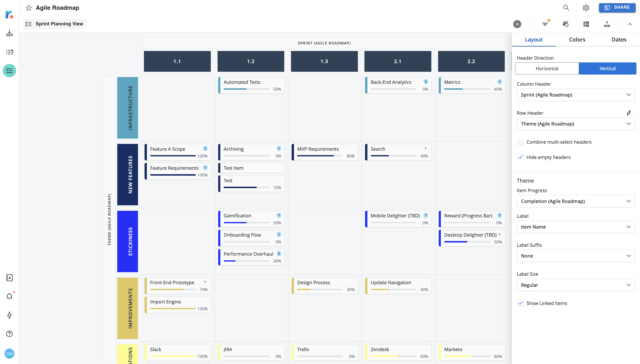Click linked items badge on Metrics card
Screen dimensions: 640x364
click(x=499, y=82)
